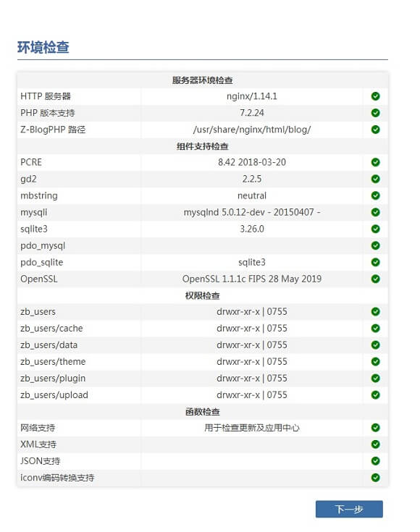Click check icon for zb_users/upload row

tap(375, 395)
